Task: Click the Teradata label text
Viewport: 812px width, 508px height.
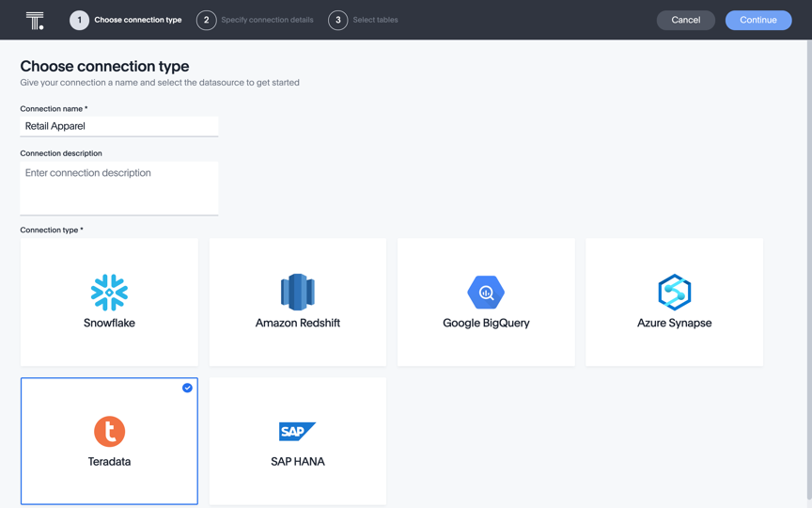Action: (109, 461)
